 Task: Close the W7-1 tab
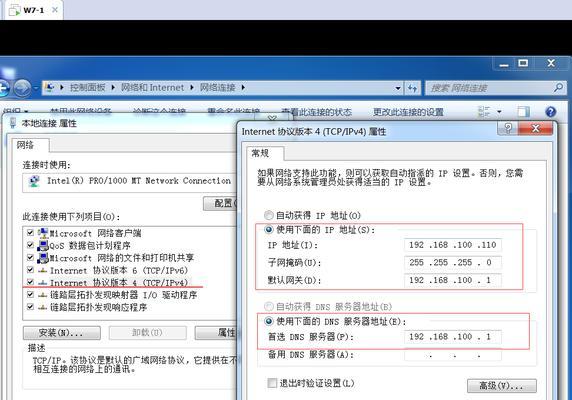(x=55, y=10)
